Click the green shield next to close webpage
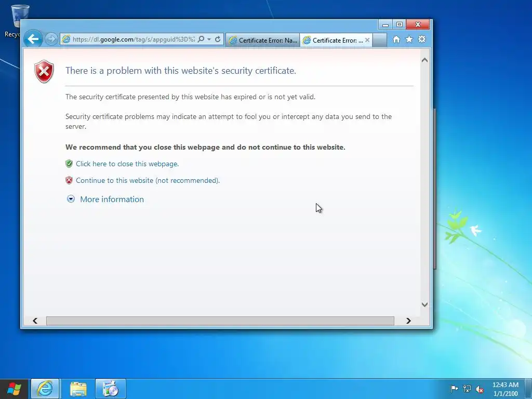The width and height of the screenshot is (532, 399). pos(69,164)
